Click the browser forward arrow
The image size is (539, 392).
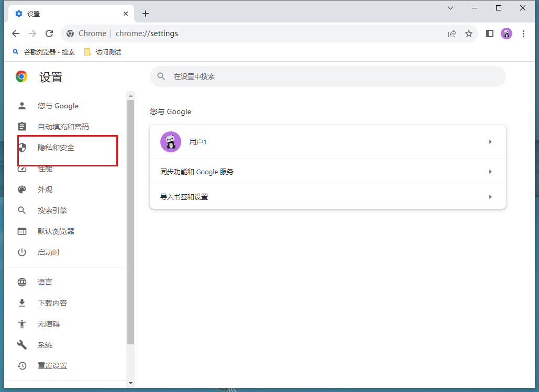click(x=32, y=33)
